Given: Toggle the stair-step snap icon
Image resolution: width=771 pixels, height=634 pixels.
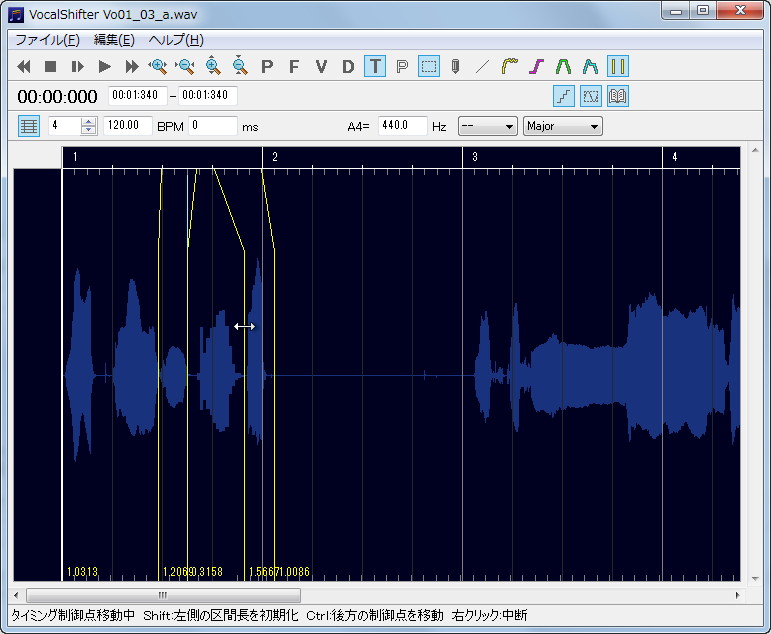Looking at the screenshot, I should [564, 96].
